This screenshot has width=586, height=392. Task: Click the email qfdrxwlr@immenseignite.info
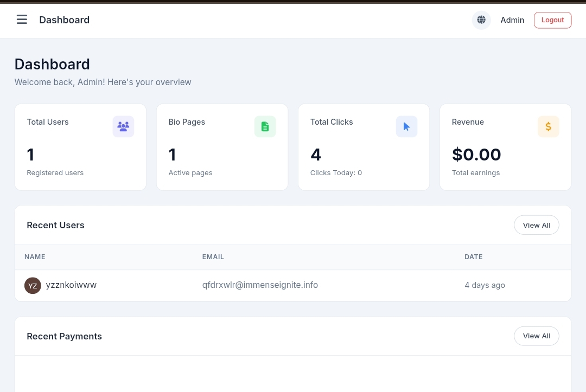[x=260, y=285]
